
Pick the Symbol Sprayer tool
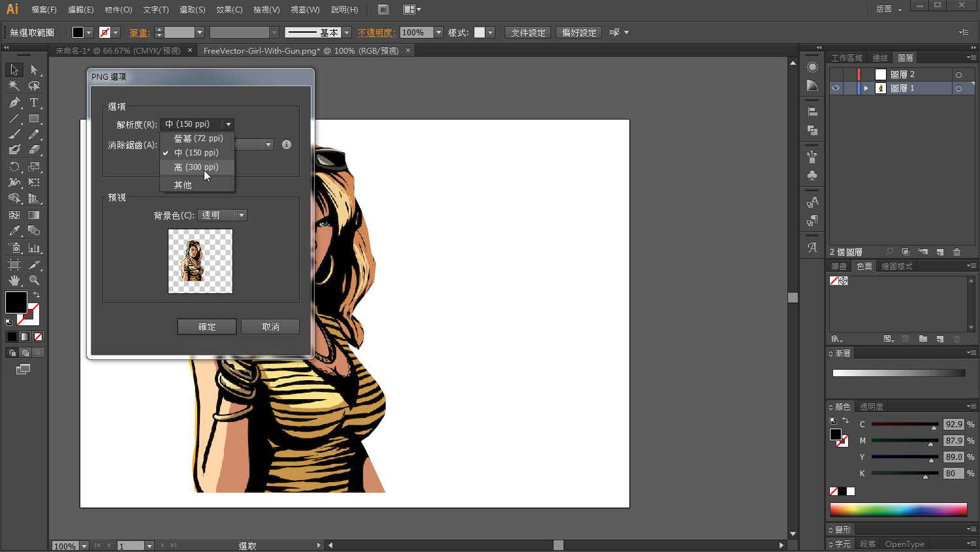(14, 248)
